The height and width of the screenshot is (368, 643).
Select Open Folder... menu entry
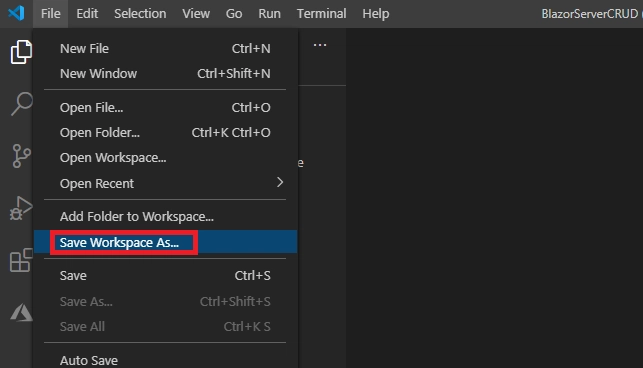pos(165,133)
